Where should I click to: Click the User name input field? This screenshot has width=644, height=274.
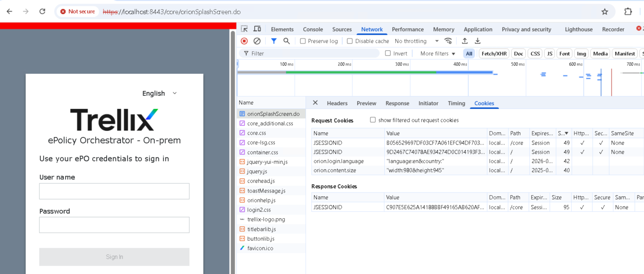tap(114, 191)
